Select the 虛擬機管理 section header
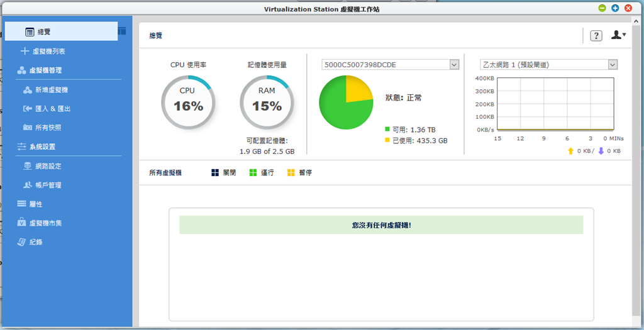Viewport: 644px width, 330px height. pos(45,70)
